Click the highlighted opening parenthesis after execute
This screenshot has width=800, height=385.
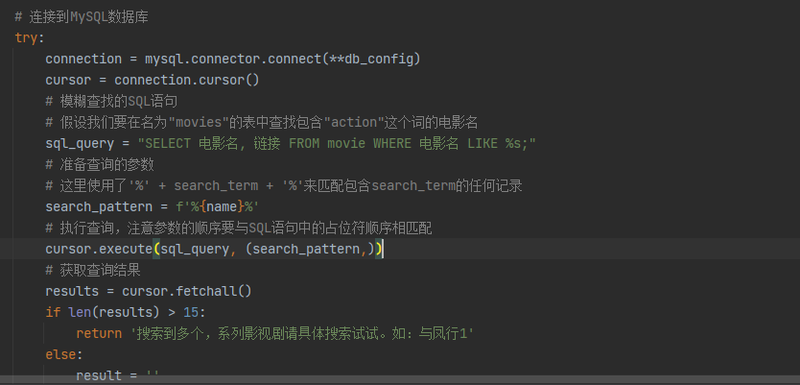[156, 249]
